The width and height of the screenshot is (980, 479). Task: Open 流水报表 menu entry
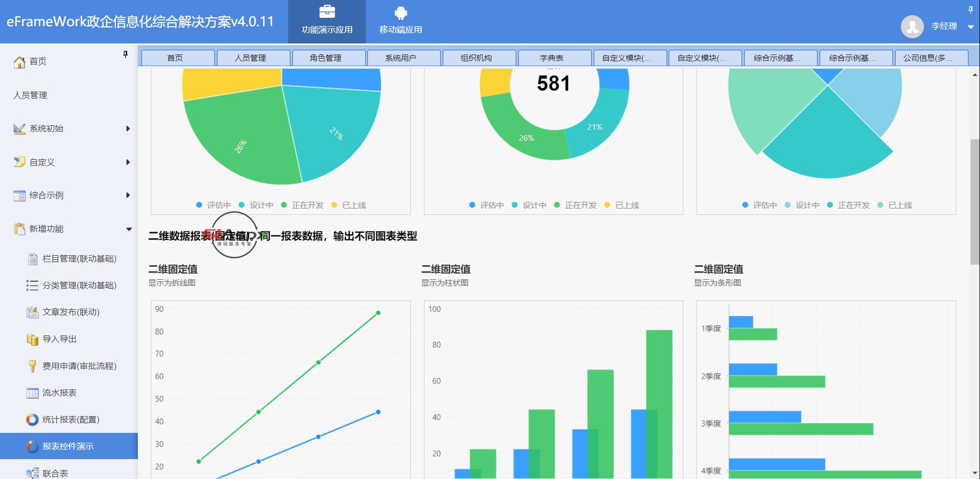coord(69,393)
